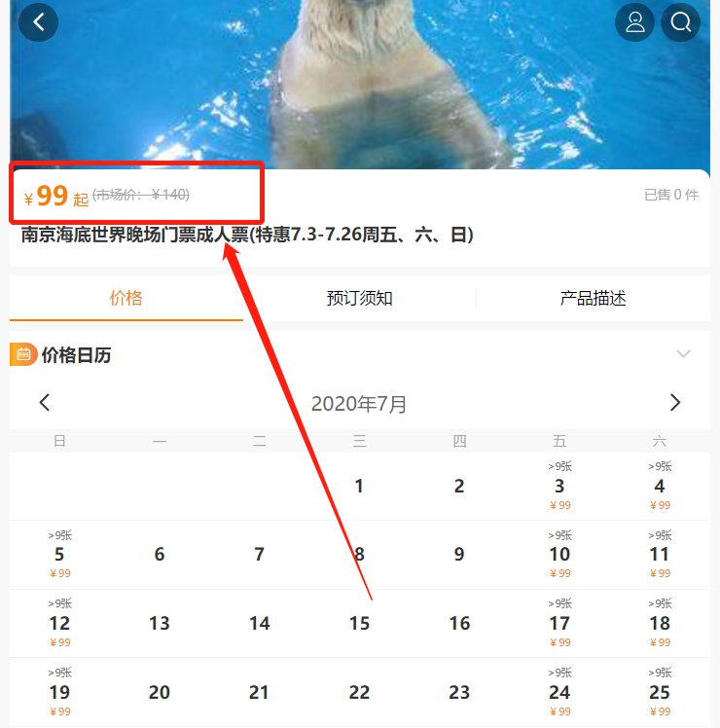The width and height of the screenshot is (720, 728).
Task: Pick July 24 in price calendar
Action: click(559, 692)
